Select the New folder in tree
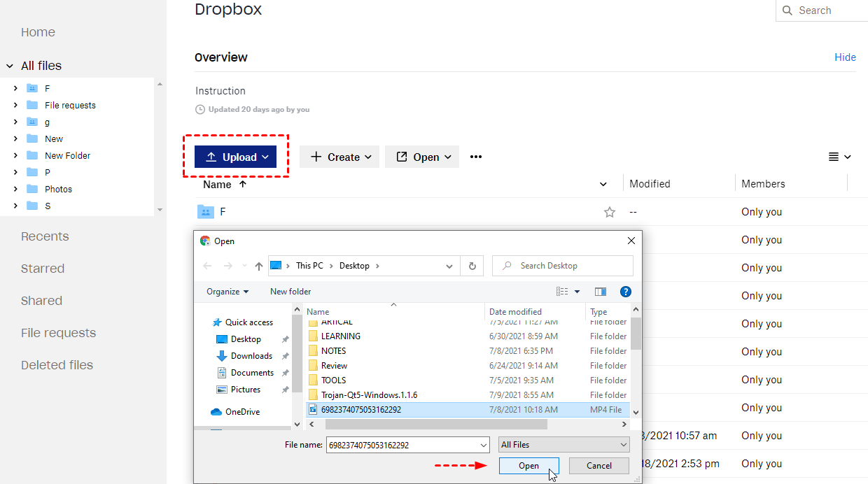The image size is (868, 484). click(x=54, y=138)
